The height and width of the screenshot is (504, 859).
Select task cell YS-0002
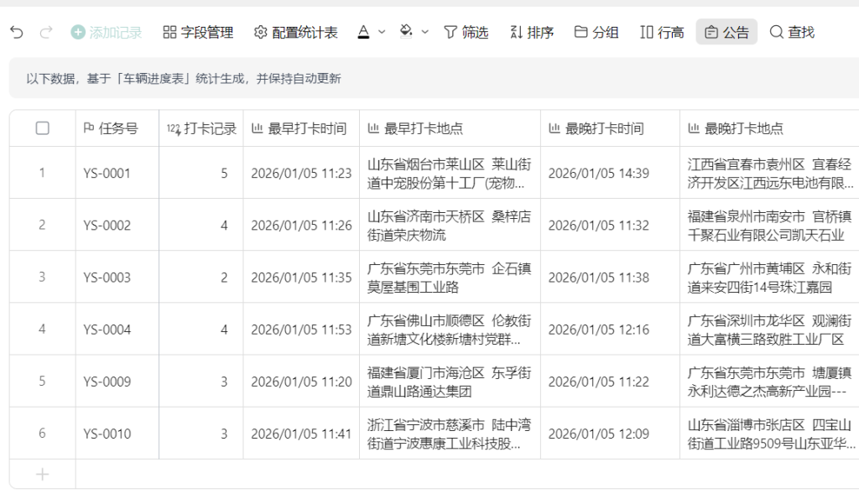(117, 225)
